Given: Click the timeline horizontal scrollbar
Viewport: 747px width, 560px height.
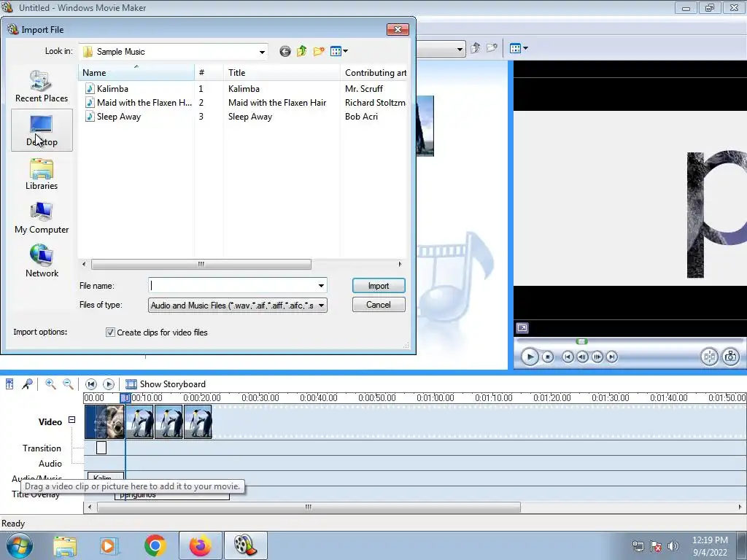Looking at the screenshot, I should pos(309,507).
